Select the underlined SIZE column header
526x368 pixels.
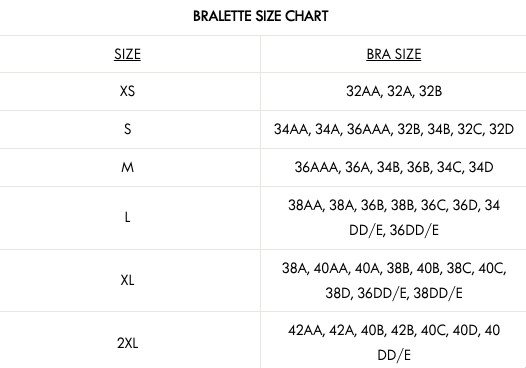(127, 54)
